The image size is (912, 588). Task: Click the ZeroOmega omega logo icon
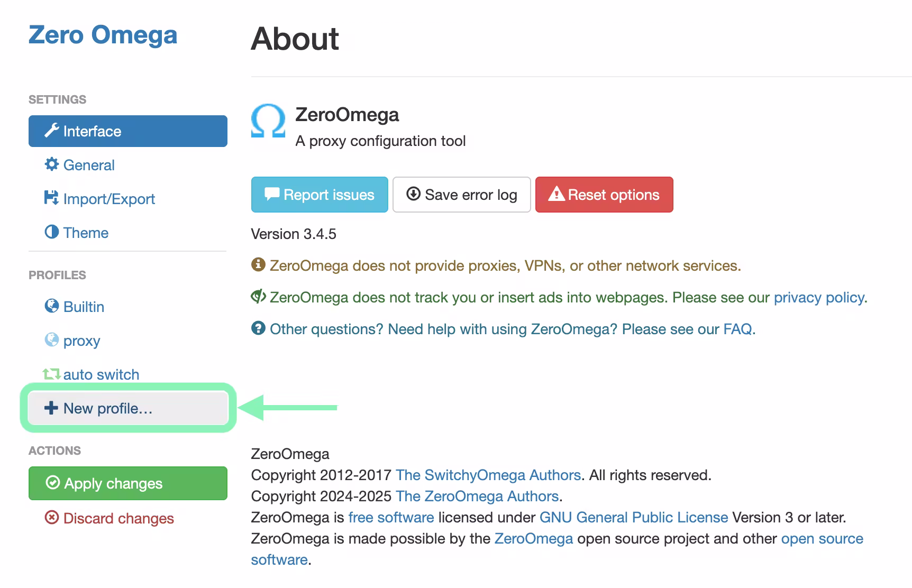pos(268,121)
